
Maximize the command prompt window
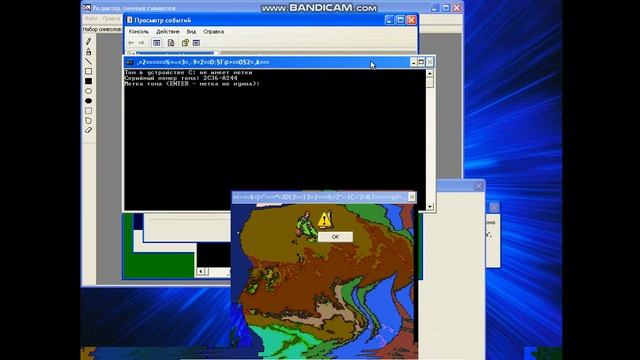click(x=422, y=62)
